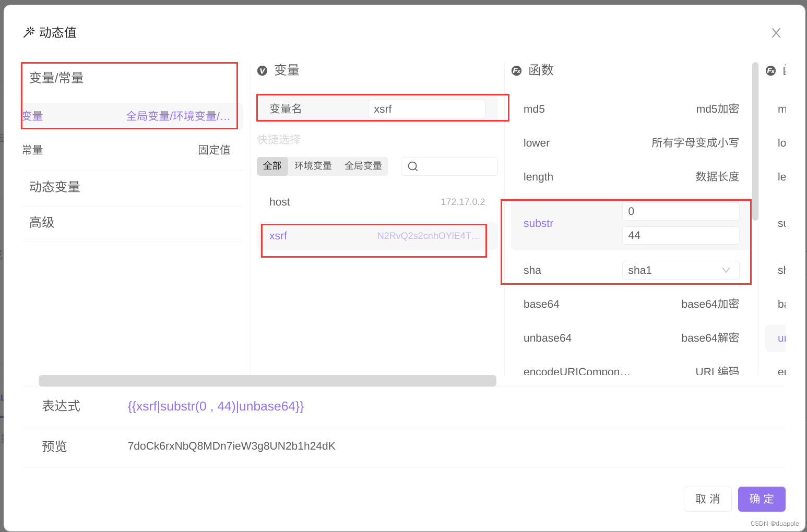Select the 变量 row under 变量/常量
Viewport: 807px width, 532px height.
pos(132,116)
